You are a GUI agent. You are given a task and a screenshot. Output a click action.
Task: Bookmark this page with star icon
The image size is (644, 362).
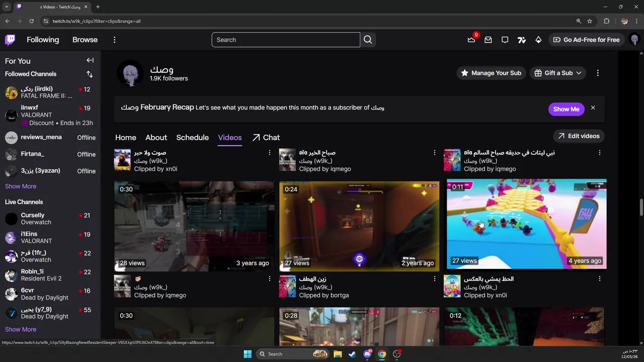590,21
